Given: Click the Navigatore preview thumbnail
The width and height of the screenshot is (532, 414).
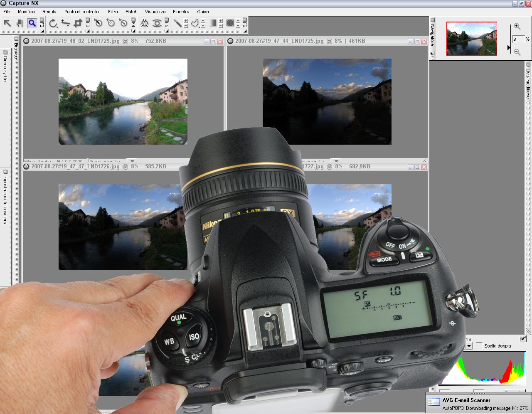Looking at the screenshot, I should (x=471, y=39).
